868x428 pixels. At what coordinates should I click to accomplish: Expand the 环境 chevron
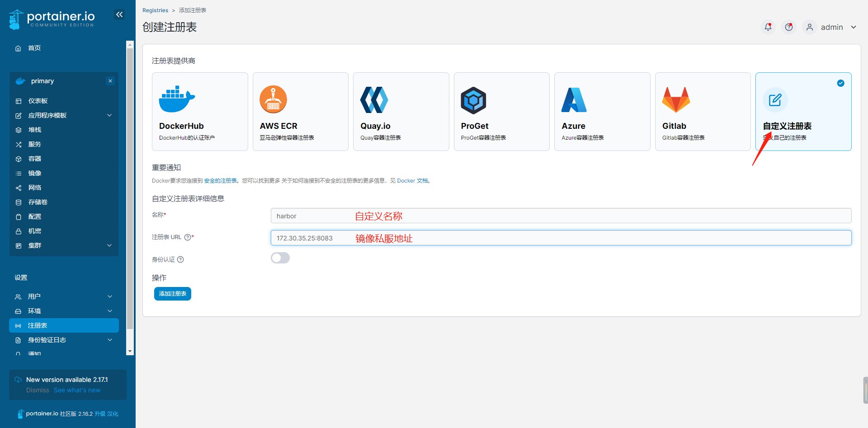[x=110, y=311]
